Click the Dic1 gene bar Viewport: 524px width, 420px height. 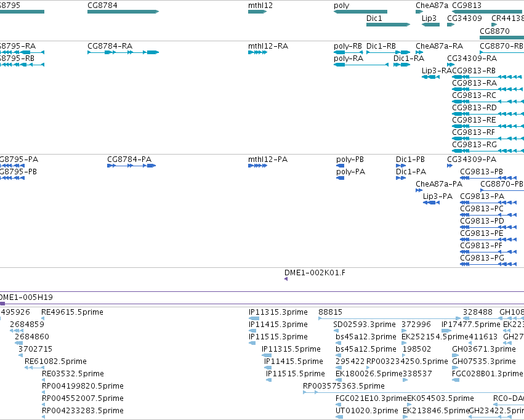(388, 25)
